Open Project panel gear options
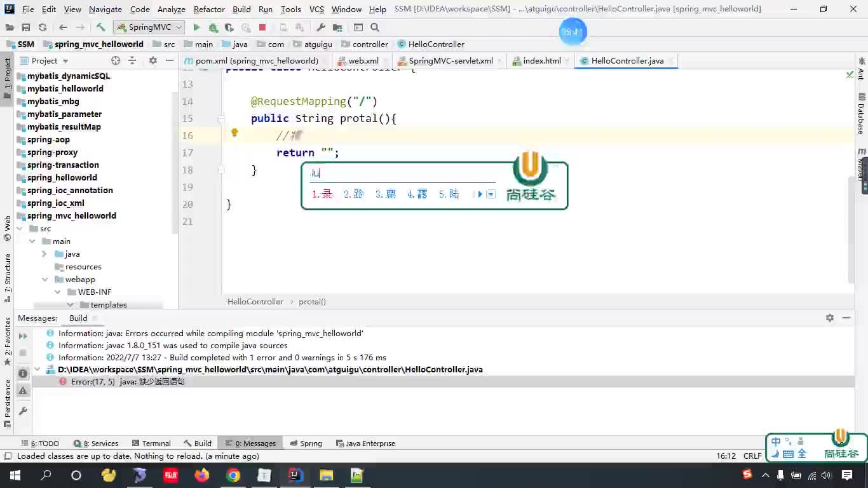The width and height of the screenshot is (868, 488). tap(153, 60)
